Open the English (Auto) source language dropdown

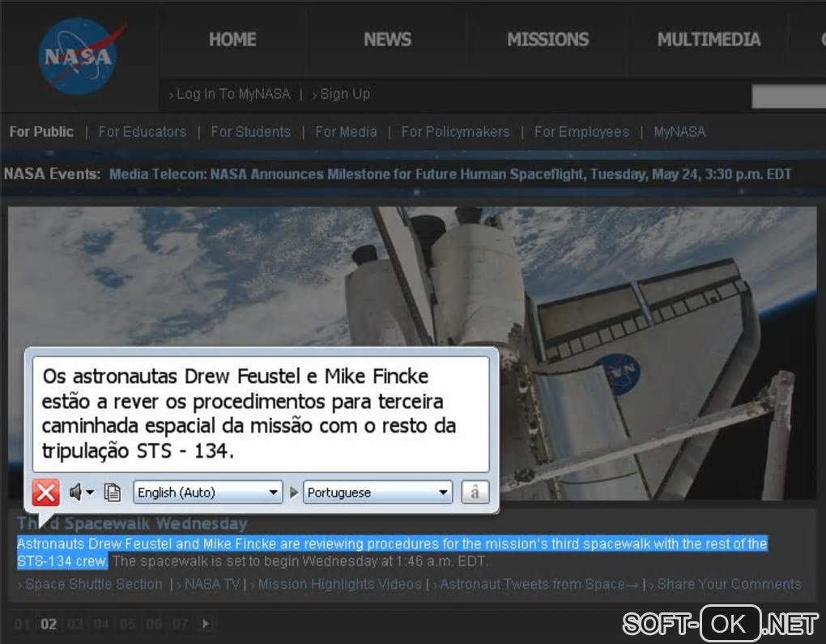click(208, 493)
